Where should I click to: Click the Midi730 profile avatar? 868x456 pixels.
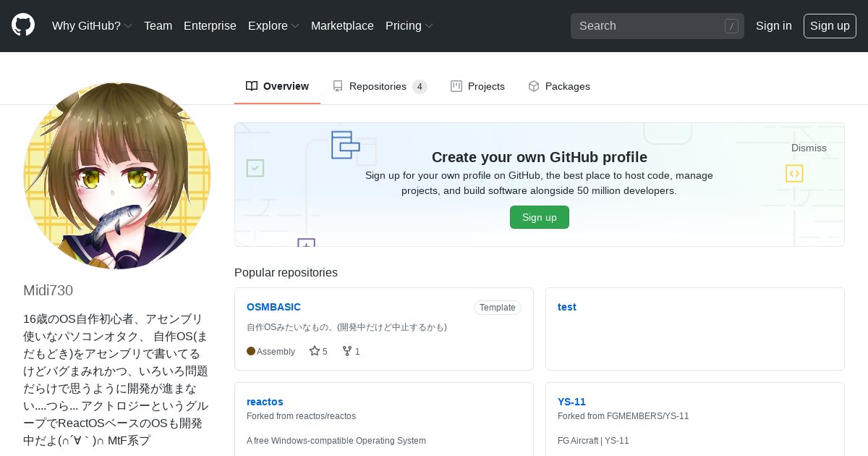click(117, 176)
